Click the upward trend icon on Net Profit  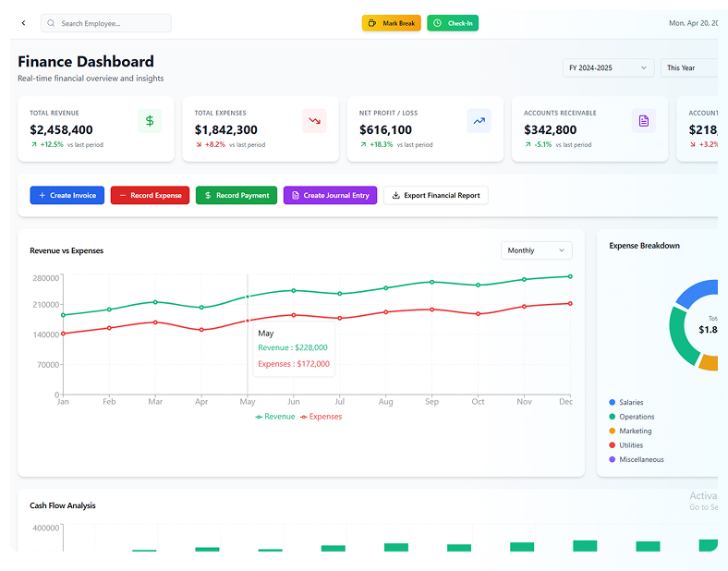(479, 121)
